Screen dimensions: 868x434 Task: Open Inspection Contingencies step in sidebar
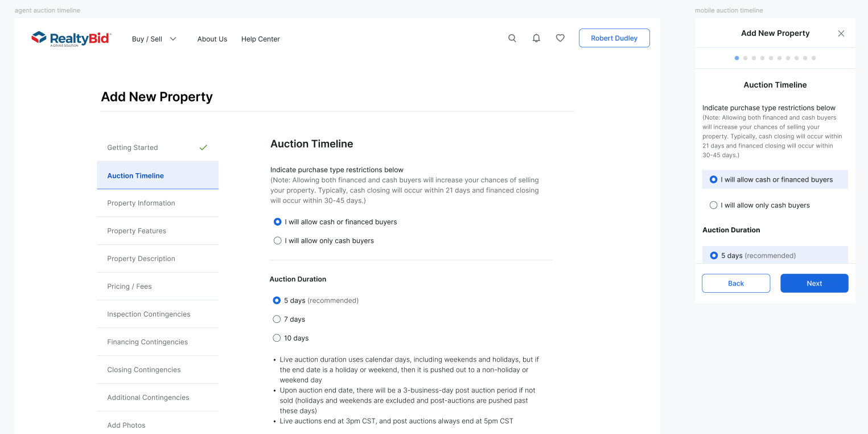158,314
